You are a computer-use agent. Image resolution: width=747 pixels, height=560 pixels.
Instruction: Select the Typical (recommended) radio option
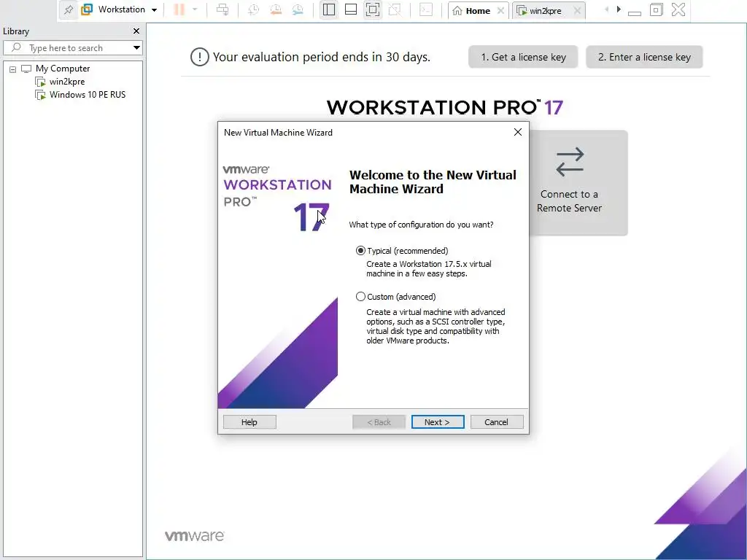pyautogui.click(x=360, y=251)
